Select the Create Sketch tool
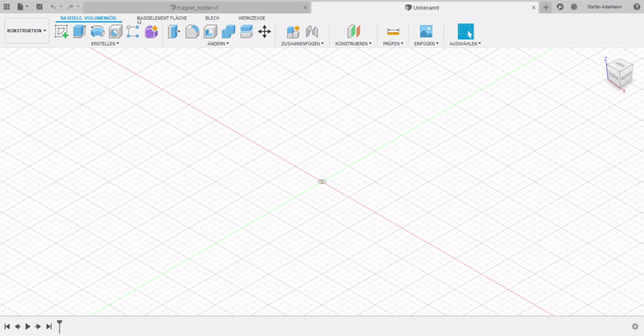The width and height of the screenshot is (644, 336). (x=62, y=32)
